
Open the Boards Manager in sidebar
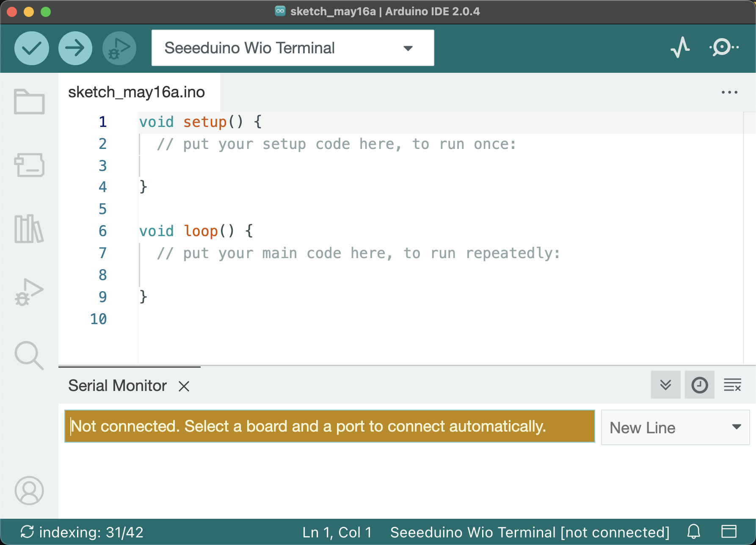(29, 165)
